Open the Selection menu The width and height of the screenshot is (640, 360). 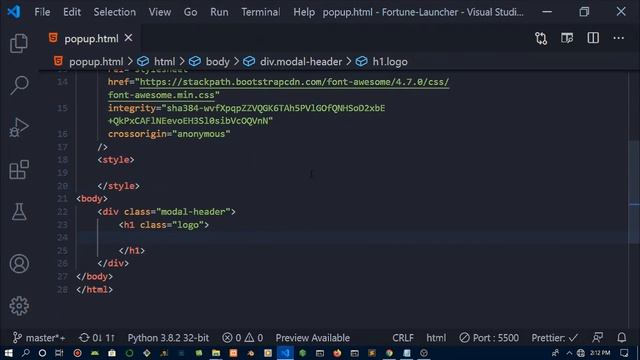tap(115, 12)
